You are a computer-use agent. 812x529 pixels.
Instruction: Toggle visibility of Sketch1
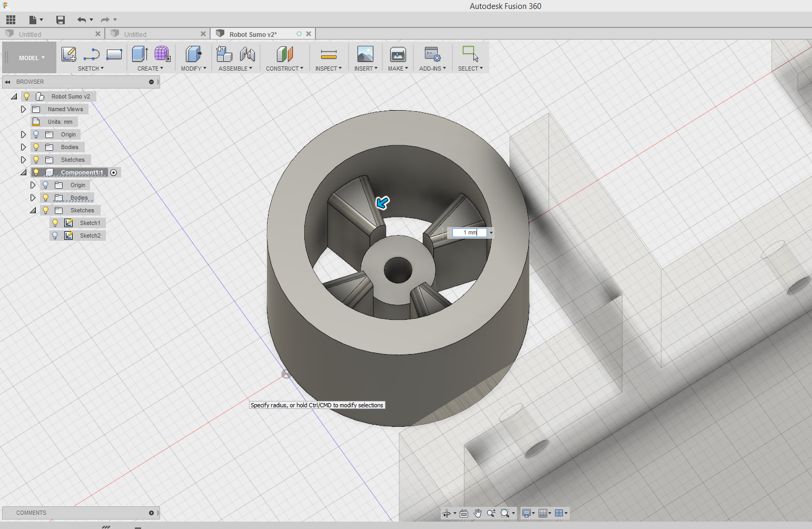point(55,222)
